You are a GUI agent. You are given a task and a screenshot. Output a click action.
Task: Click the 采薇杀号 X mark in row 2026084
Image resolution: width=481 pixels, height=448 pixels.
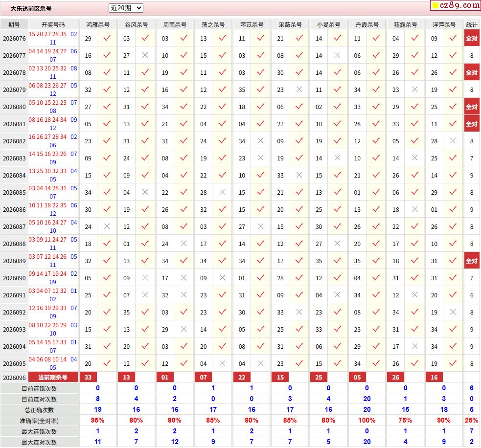(299, 175)
